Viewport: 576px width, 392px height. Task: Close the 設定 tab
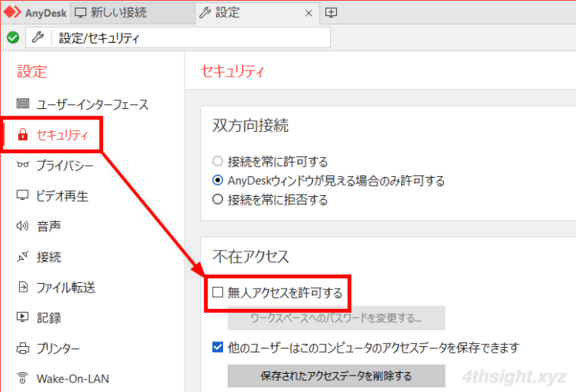(x=309, y=13)
